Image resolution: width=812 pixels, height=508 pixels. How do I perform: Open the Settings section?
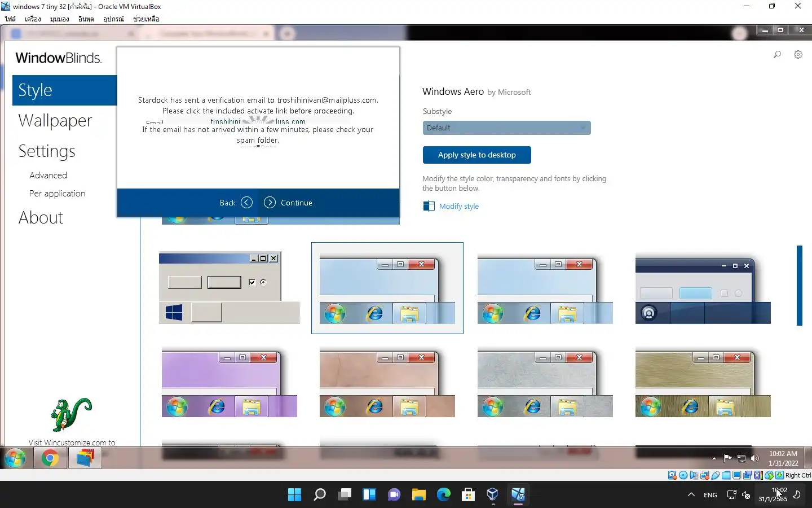(x=47, y=151)
